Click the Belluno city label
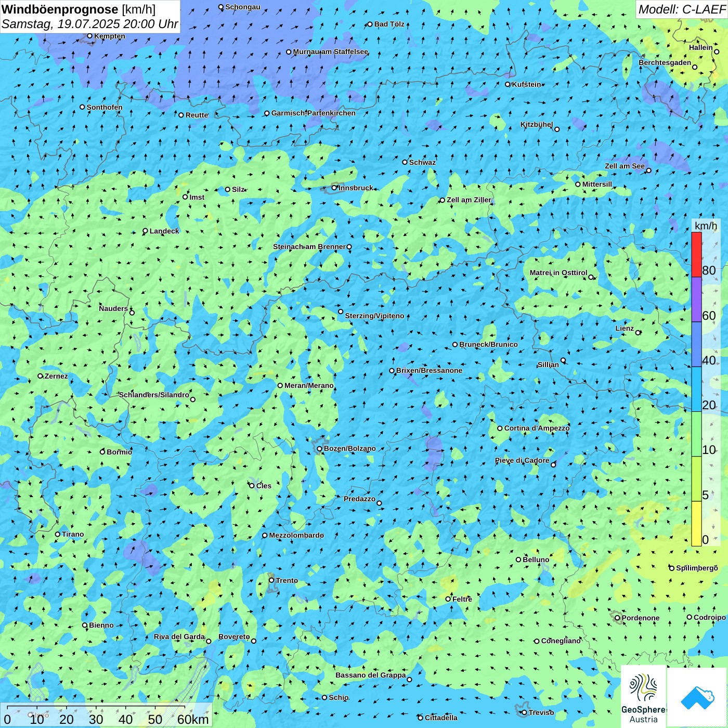The image size is (728, 728). click(536, 560)
